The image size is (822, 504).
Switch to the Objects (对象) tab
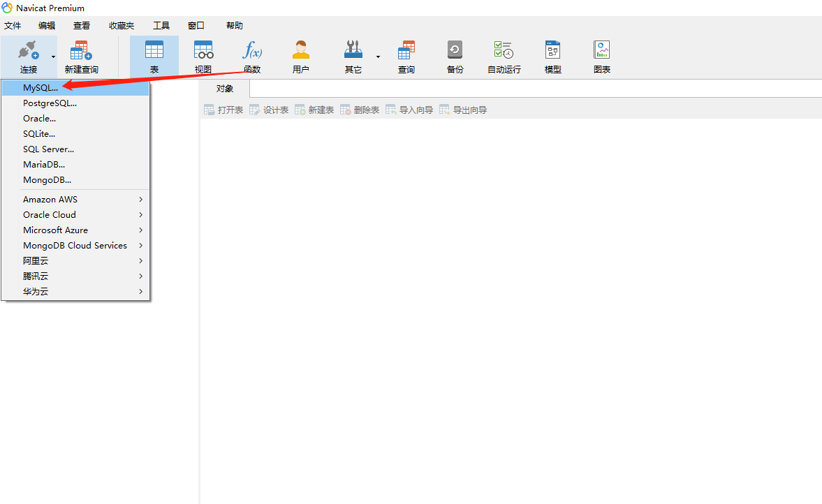pos(224,89)
